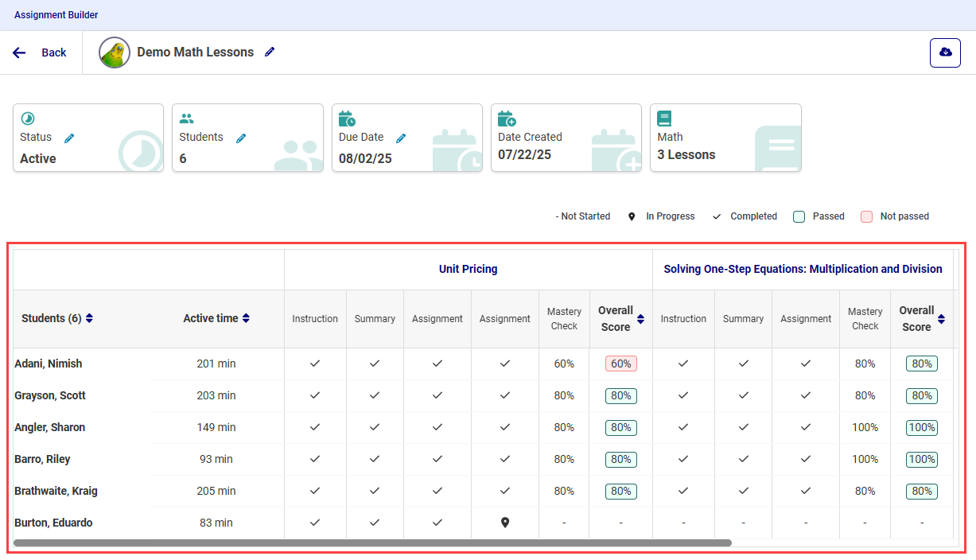Screen dimensions: 976x560
Task: Click the Back arrow icon
Action: click(x=20, y=52)
